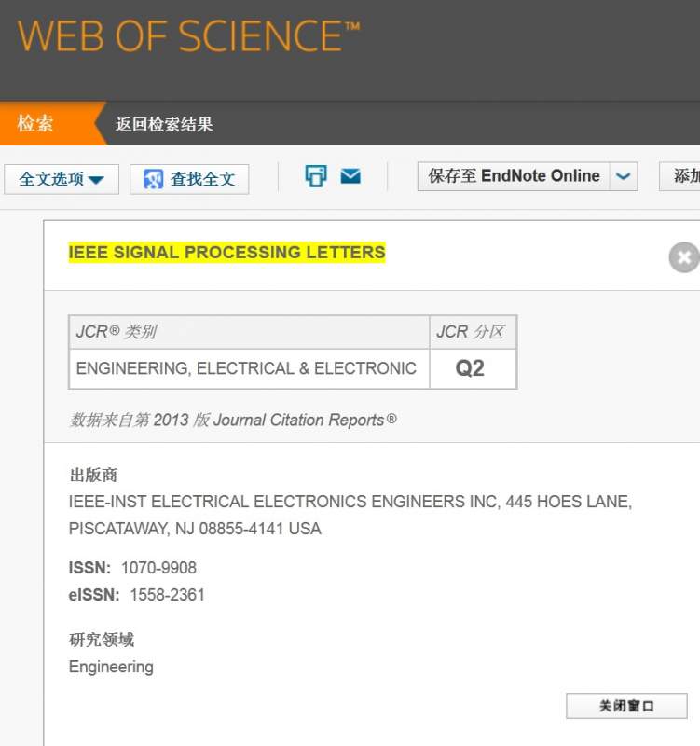Click the 返回检索结果 link
This screenshot has height=746, width=700.
point(164,124)
